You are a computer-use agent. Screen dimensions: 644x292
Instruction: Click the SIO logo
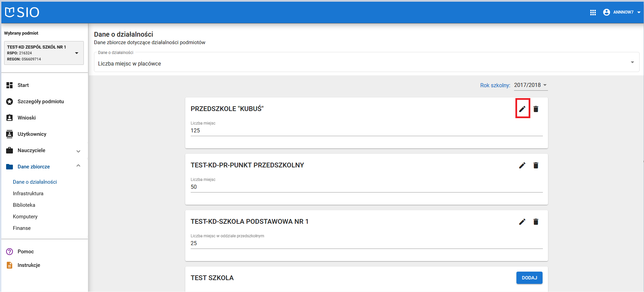pyautogui.click(x=22, y=12)
